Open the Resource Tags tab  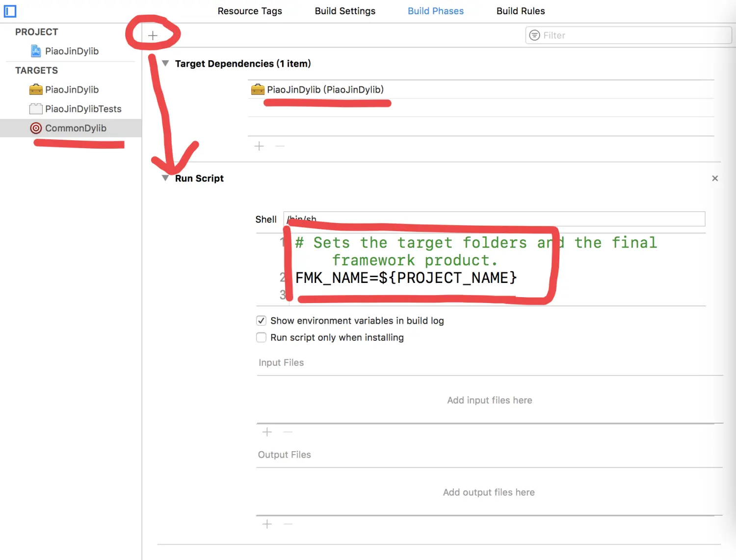[250, 11]
